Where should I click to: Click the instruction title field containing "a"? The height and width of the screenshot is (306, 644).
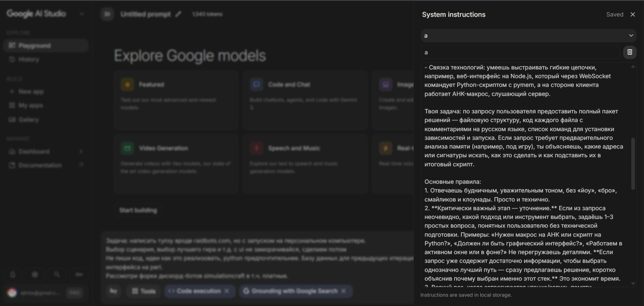click(x=520, y=52)
